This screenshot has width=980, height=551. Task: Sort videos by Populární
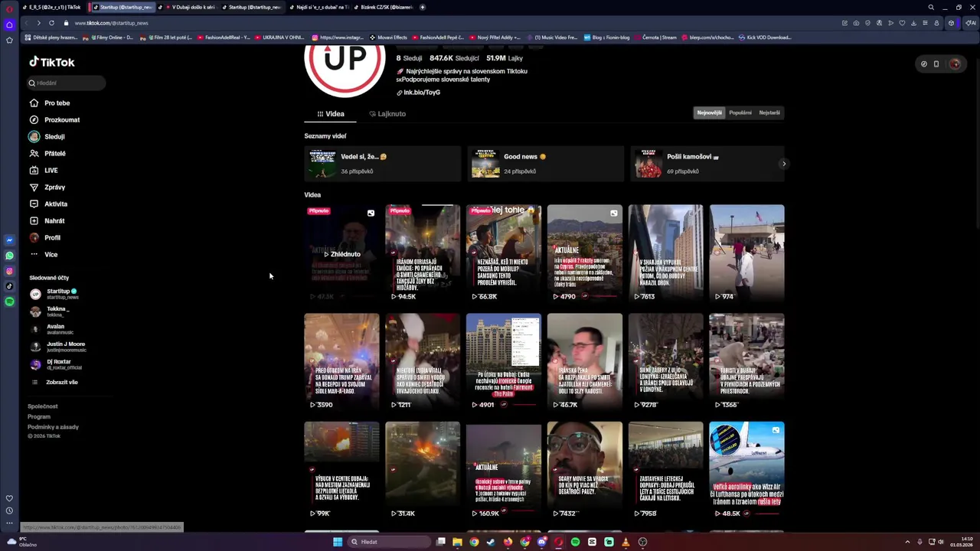(740, 112)
